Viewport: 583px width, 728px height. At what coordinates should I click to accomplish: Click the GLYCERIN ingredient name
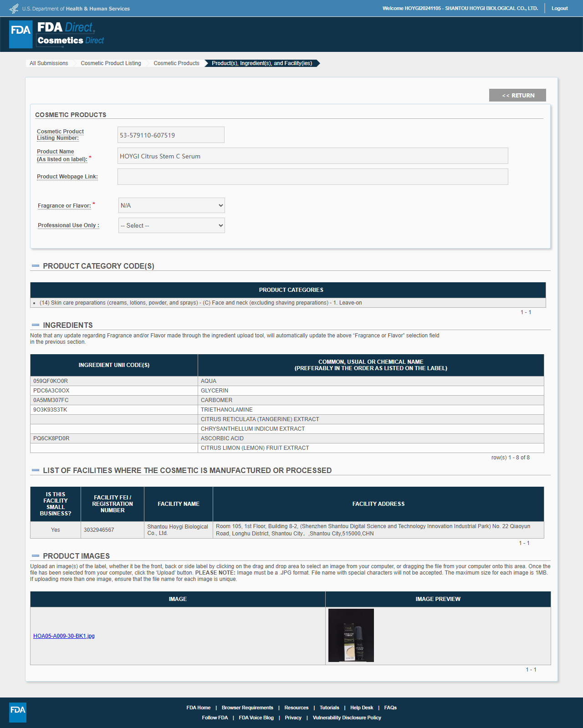(215, 391)
